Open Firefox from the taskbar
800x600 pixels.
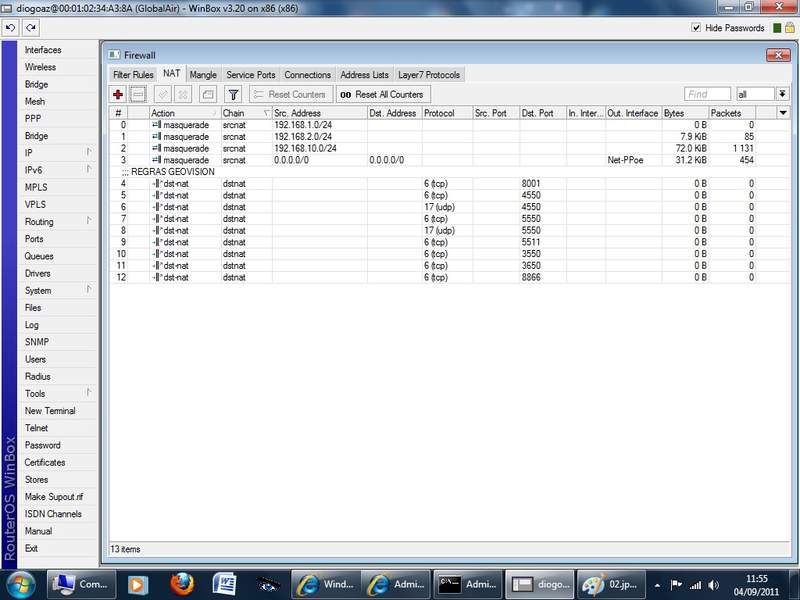[x=182, y=585]
